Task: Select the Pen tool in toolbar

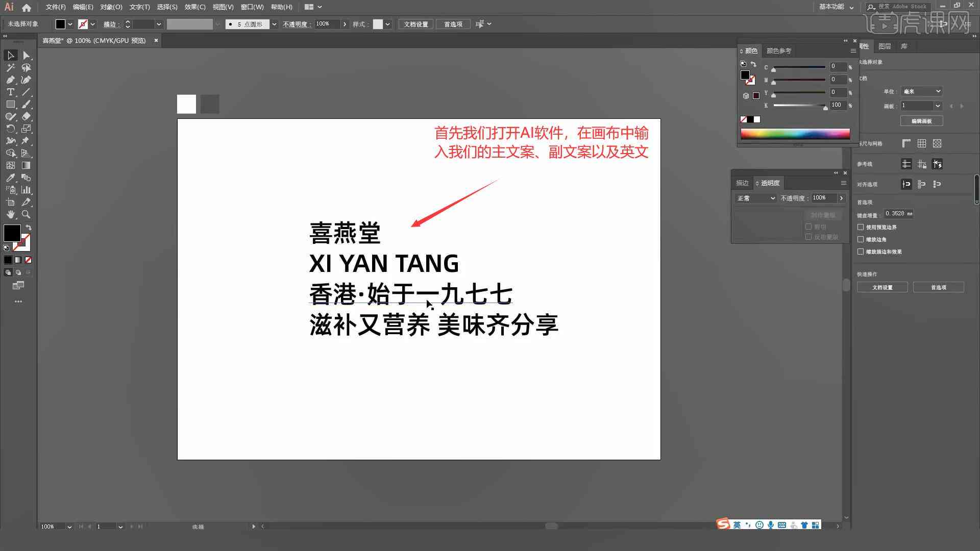Action: tap(10, 80)
